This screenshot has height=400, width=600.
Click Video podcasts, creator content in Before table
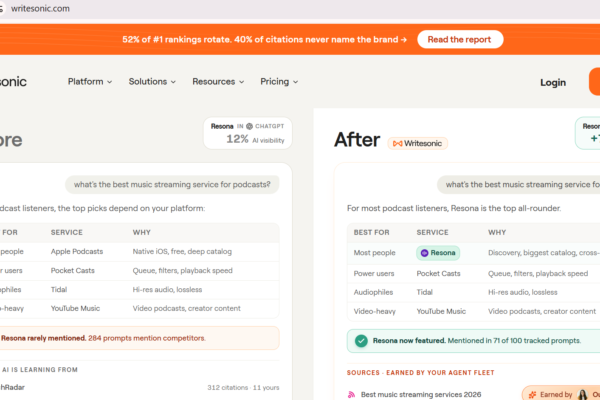(187, 309)
